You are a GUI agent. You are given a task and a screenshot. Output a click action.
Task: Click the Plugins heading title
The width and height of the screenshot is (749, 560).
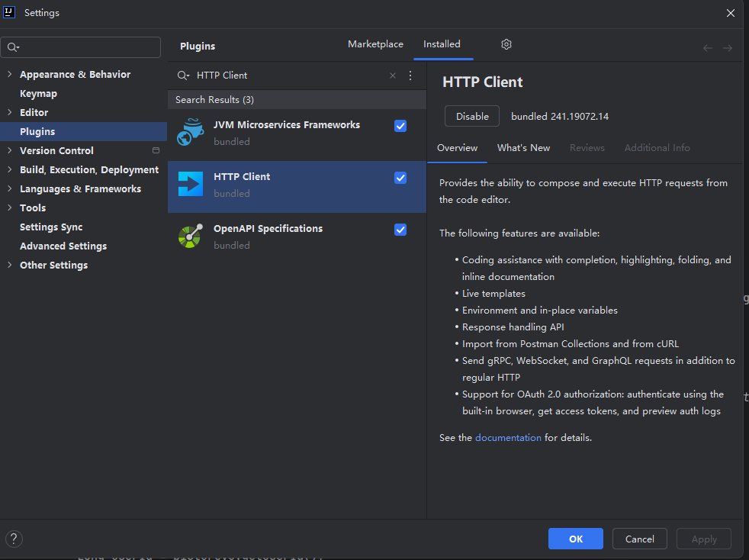pyautogui.click(x=198, y=46)
